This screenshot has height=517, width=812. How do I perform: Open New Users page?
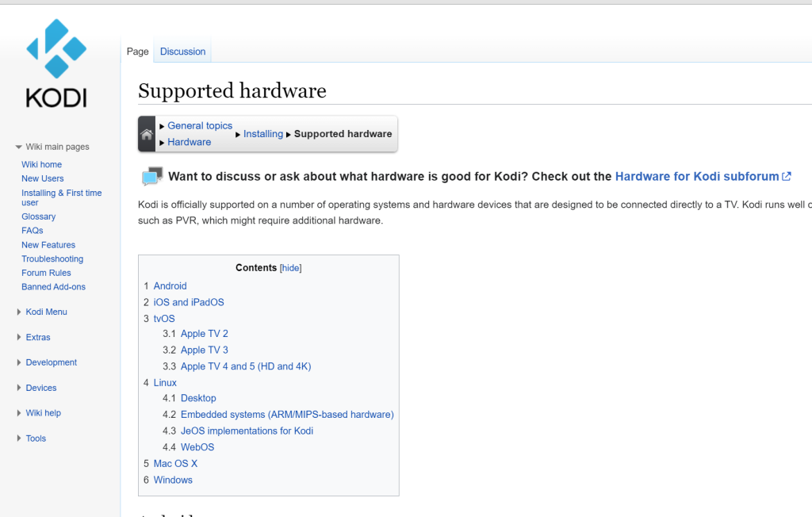click(x=43, y=178)
